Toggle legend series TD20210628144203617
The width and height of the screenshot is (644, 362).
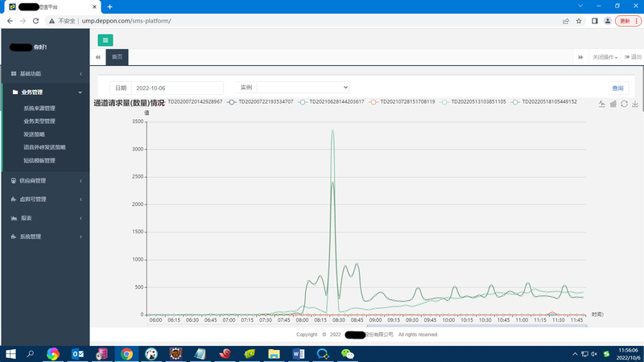click(332, 102)
